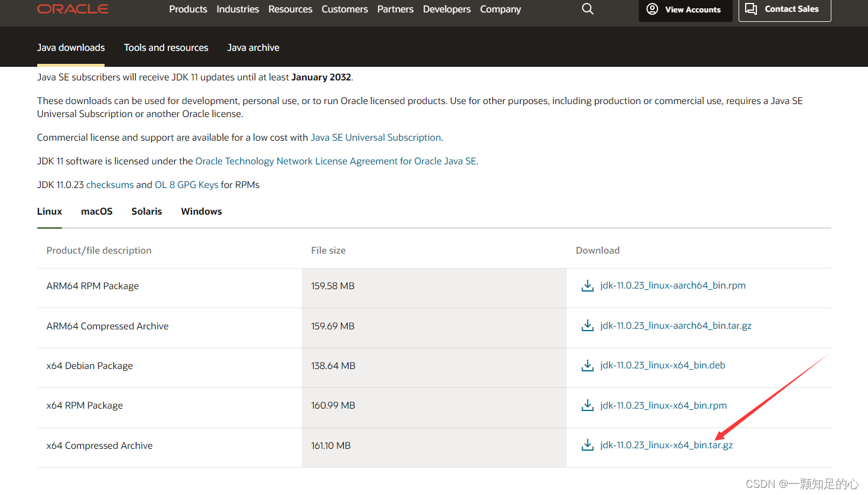Switch to Java archive tab
The height and width of the screenshot is (495, 868).
(253, 47)
